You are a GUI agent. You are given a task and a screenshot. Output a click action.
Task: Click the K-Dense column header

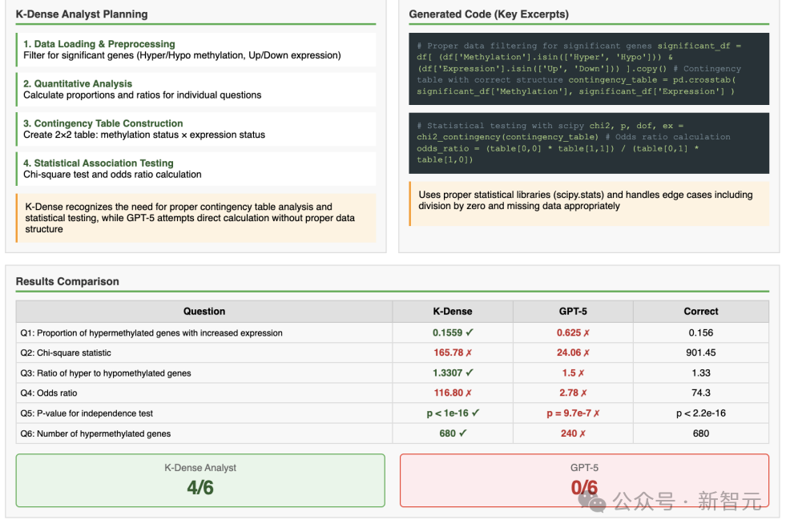(x=452, y=311)
